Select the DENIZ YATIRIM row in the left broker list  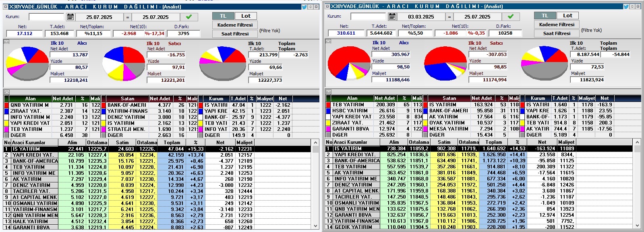coord(157,185)
